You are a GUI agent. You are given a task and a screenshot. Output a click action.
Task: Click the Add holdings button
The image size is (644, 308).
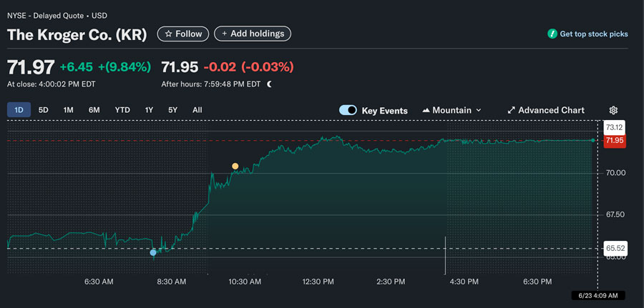tap(253, 34)
